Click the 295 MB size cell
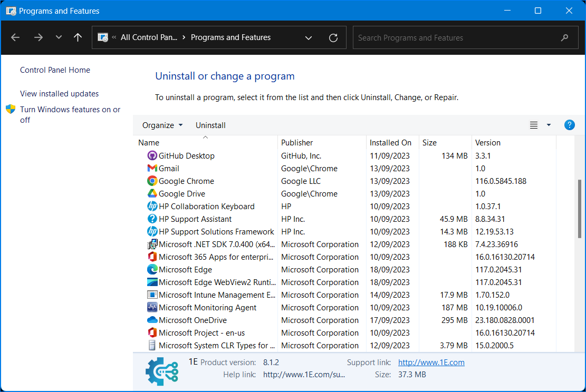 pos(454,320)
